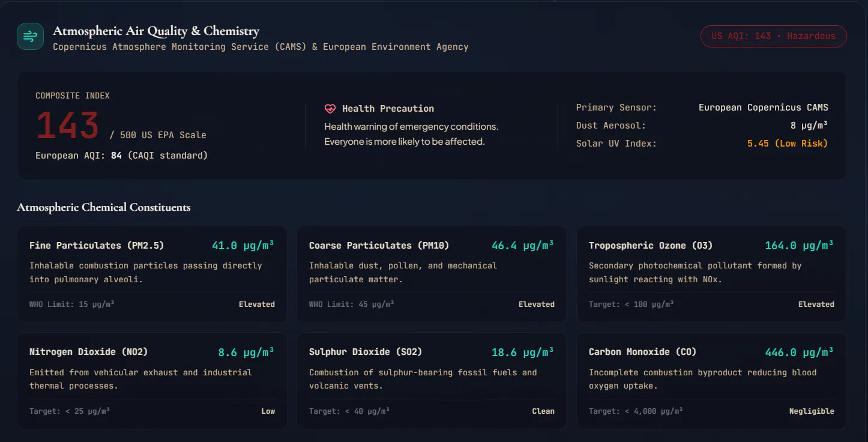Click the NO2 Target < 25 µg/m³ text
This screenshot has width=868, height=442.
tap(70, 411)
